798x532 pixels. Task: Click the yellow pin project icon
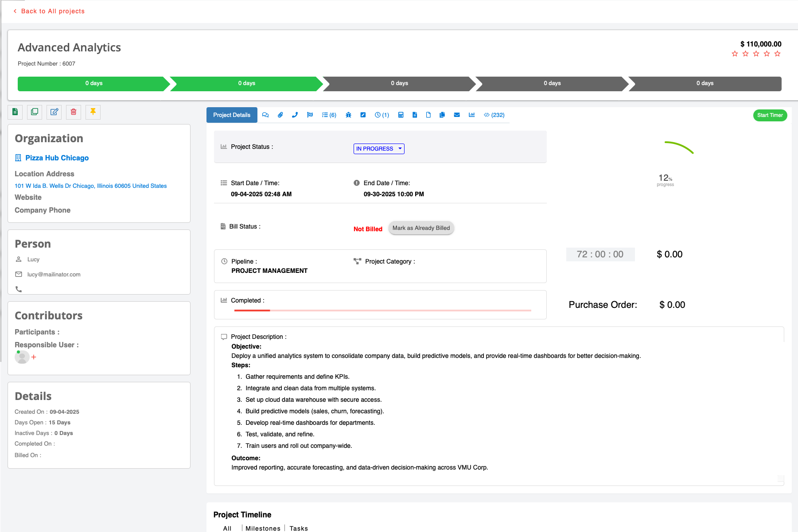(93, 112)
